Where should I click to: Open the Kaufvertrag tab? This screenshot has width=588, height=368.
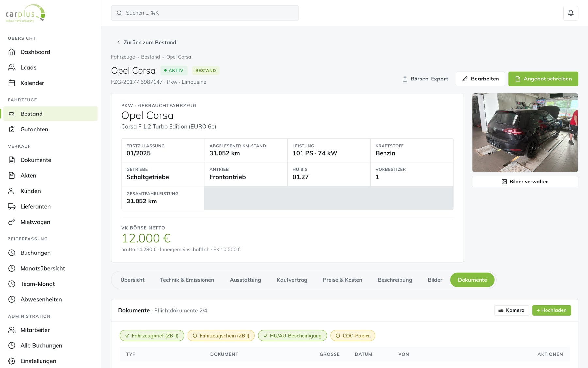(x=292, y=280)
